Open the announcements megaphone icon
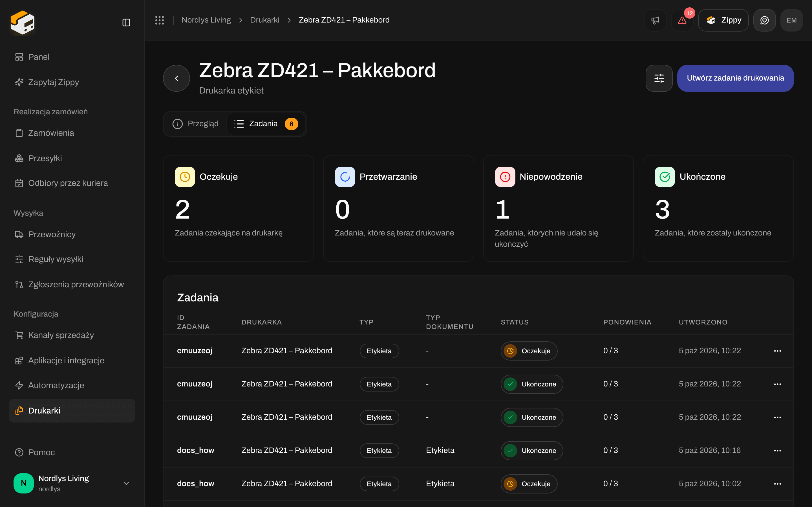The image size is (812, 507). tap(655, 20)
